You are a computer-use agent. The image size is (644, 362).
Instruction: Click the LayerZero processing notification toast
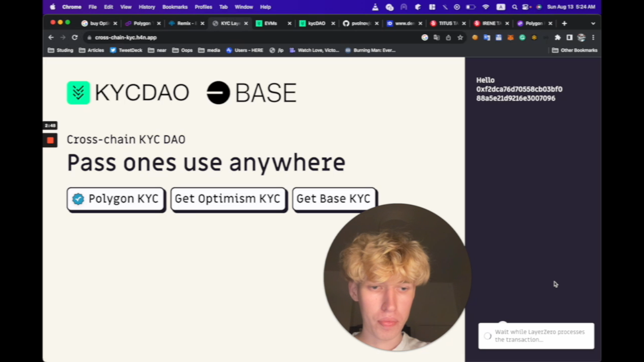[x=536, y=336]
